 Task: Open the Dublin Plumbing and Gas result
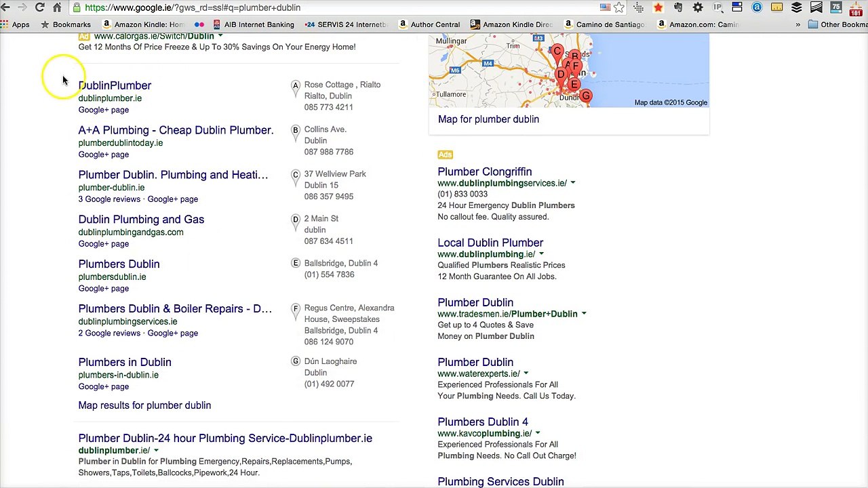[x=141, y=220]
